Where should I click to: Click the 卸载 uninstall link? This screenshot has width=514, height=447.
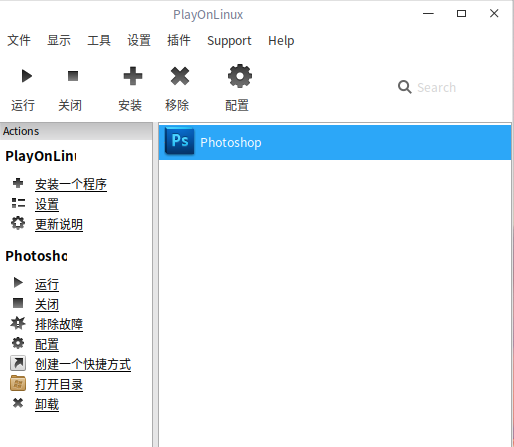click(47, 404)
